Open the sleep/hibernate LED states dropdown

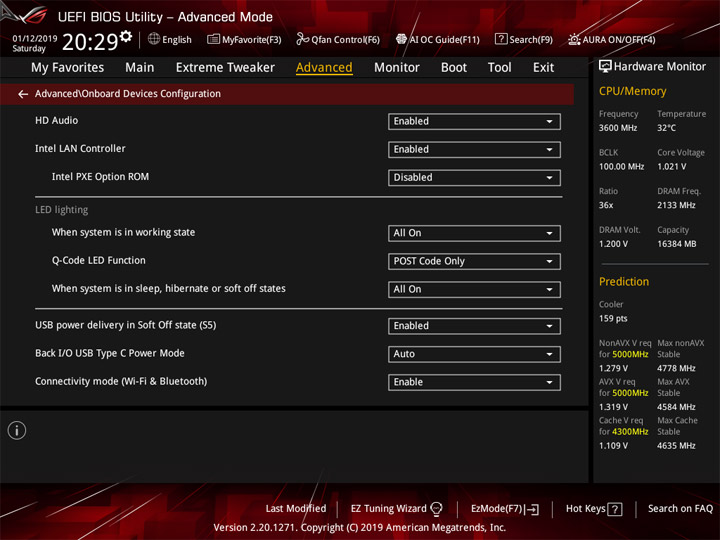pos(474,289)
